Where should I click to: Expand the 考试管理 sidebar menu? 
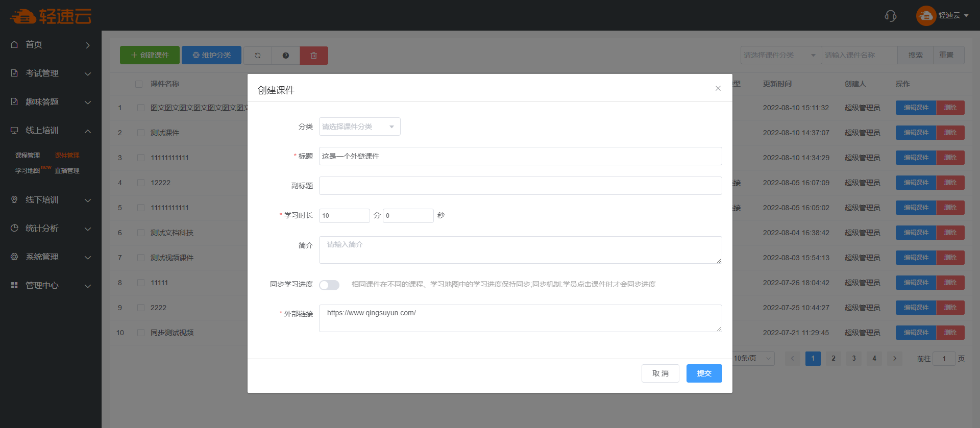click(x=51, y=73)
